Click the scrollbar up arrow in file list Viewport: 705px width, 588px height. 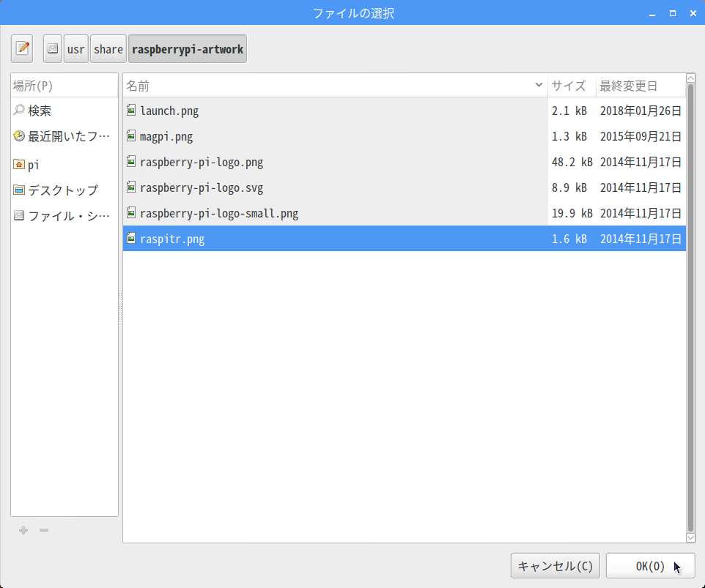(x=690, y=78)
